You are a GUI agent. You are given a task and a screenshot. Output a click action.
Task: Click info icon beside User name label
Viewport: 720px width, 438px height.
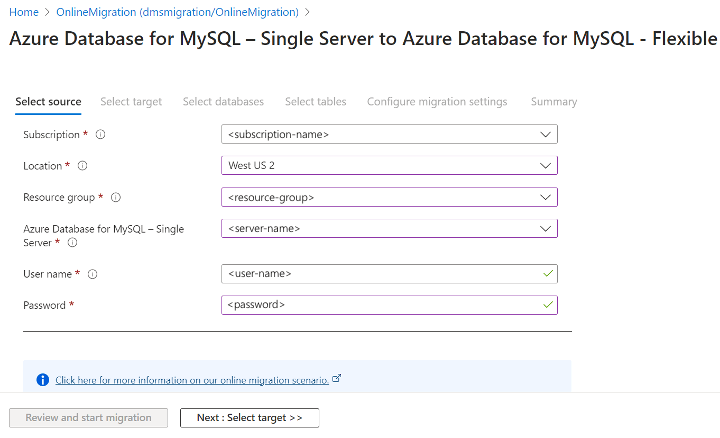pos(93,274)
